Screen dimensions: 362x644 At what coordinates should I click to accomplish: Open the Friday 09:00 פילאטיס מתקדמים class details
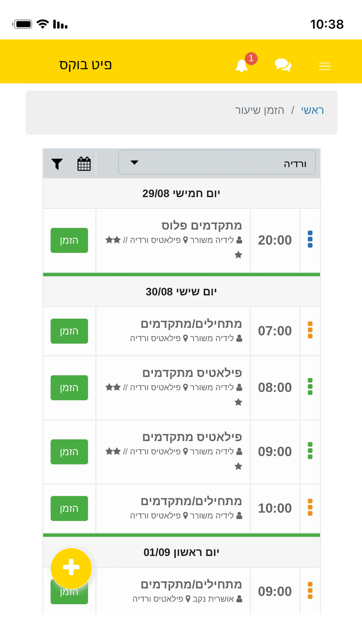point(173,452)
